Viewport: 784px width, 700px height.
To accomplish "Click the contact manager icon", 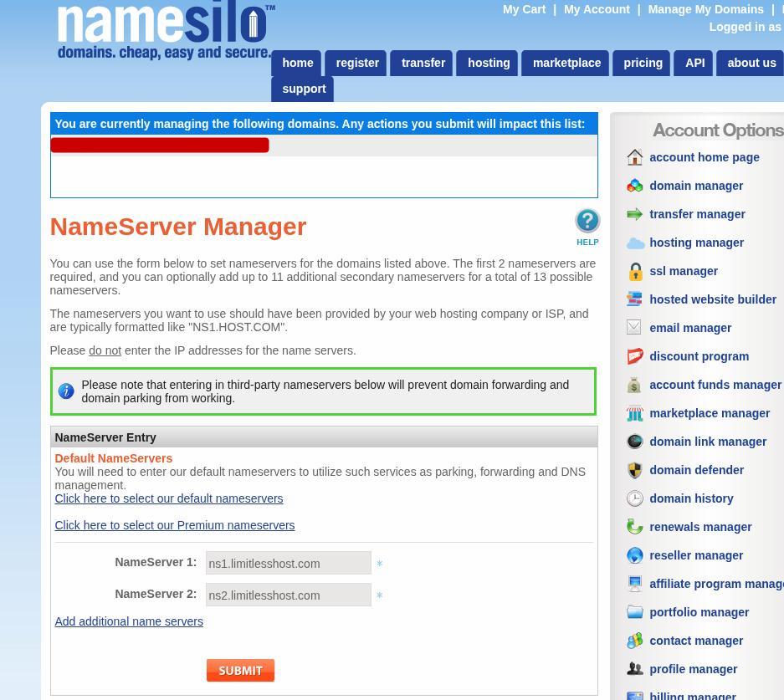I will tap(634, 641).
